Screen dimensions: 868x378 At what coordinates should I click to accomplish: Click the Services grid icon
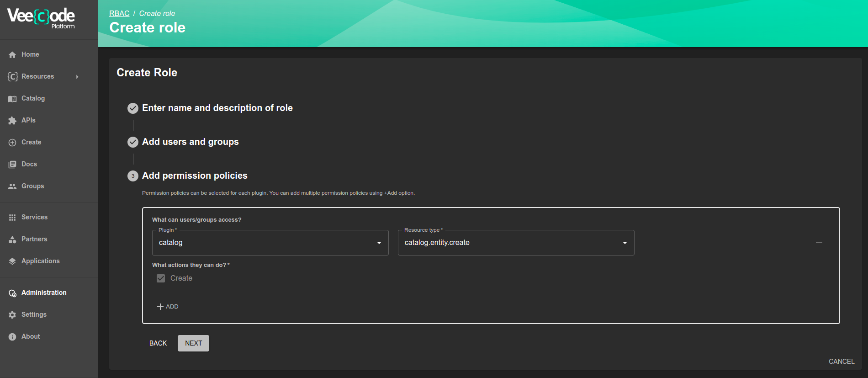point(12,218)
